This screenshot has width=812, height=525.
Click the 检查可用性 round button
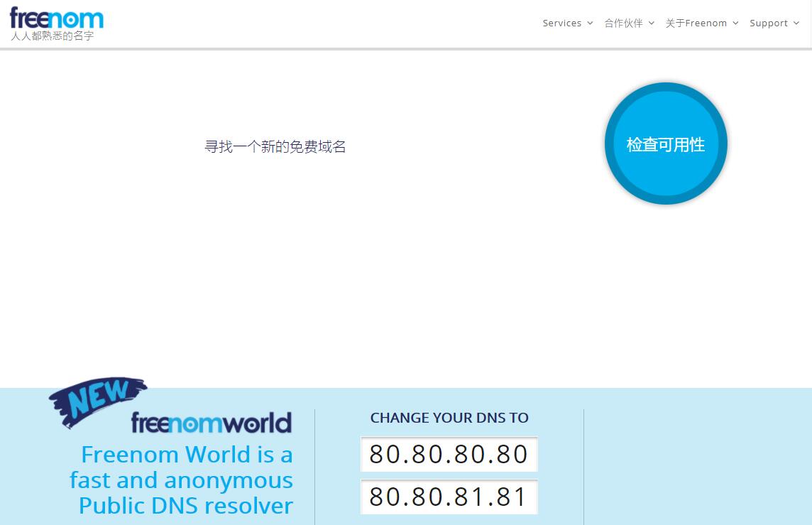[x=666, y=144]
